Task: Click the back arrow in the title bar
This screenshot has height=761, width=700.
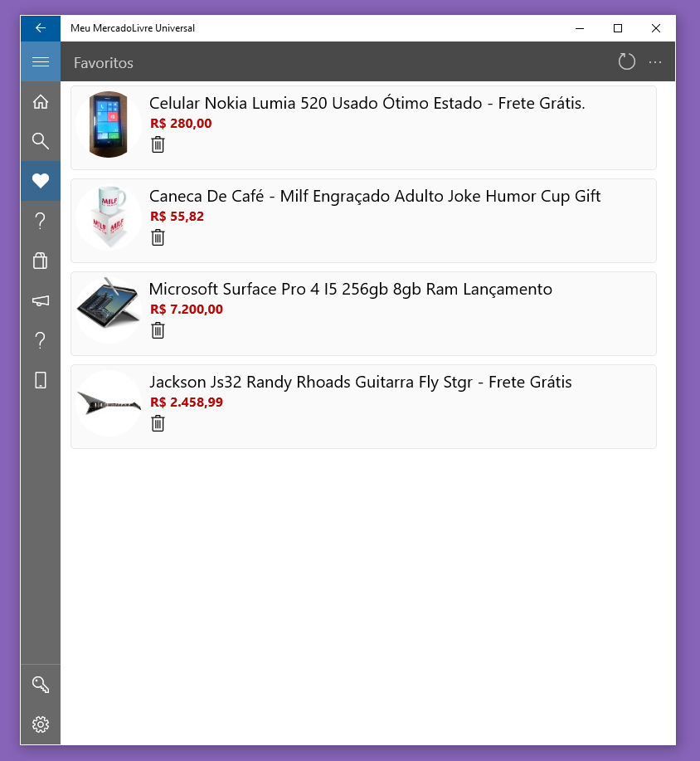Action: (x=40, y=28)
